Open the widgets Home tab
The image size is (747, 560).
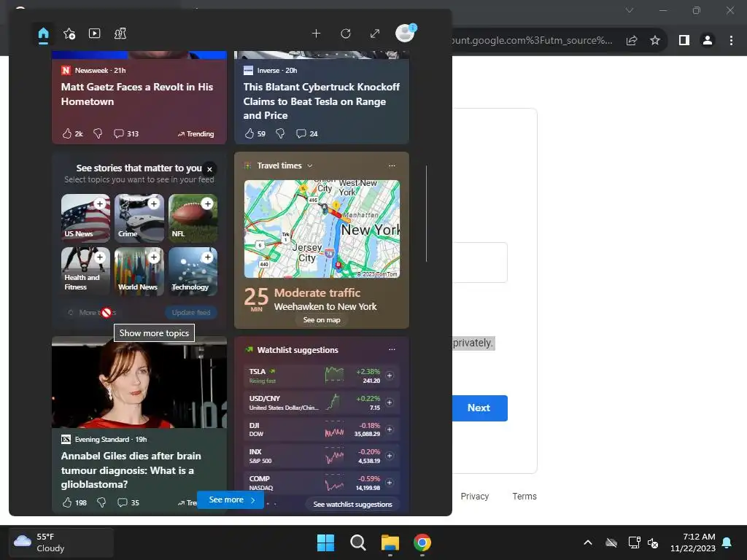pos(43,34)
